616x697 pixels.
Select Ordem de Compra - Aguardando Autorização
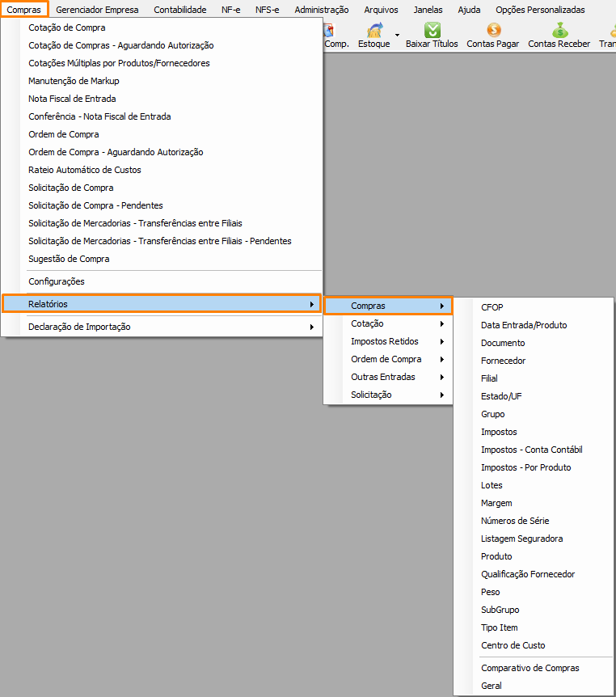click(x=162, y=152)
